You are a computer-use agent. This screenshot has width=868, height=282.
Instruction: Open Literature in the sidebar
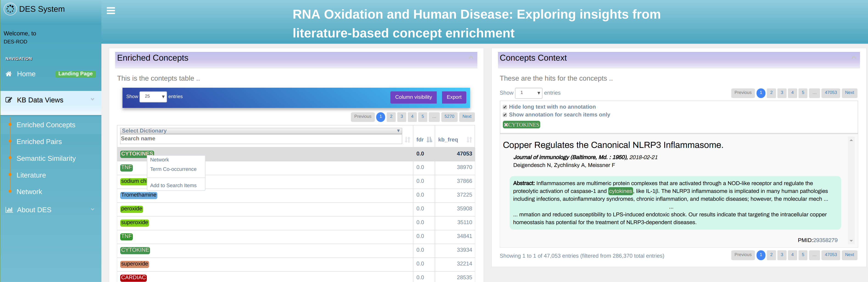(x=31, y=175)
